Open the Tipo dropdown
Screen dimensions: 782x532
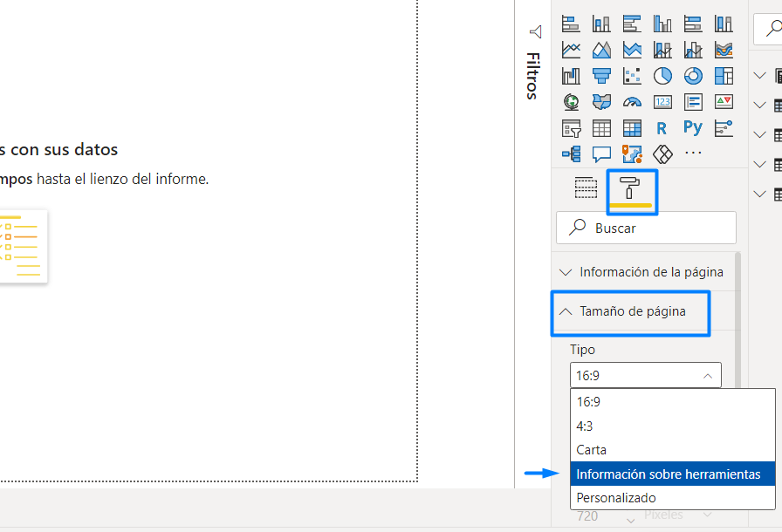[645, 374]
